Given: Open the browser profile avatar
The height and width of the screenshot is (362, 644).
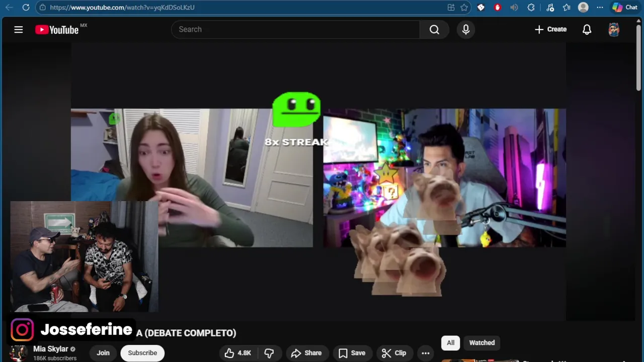Looking at the screenshot, I should [584, 8].
